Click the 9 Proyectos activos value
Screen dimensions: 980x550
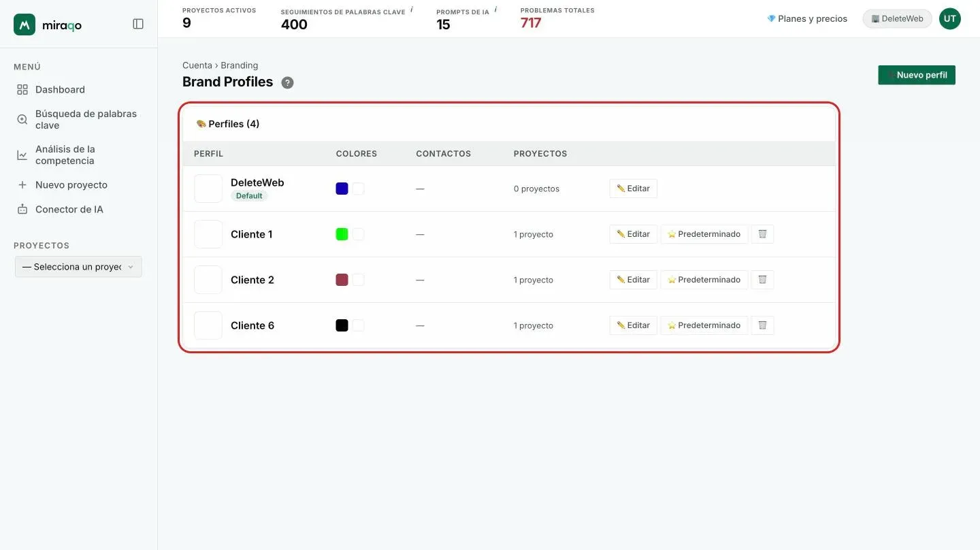pos(186,23)
